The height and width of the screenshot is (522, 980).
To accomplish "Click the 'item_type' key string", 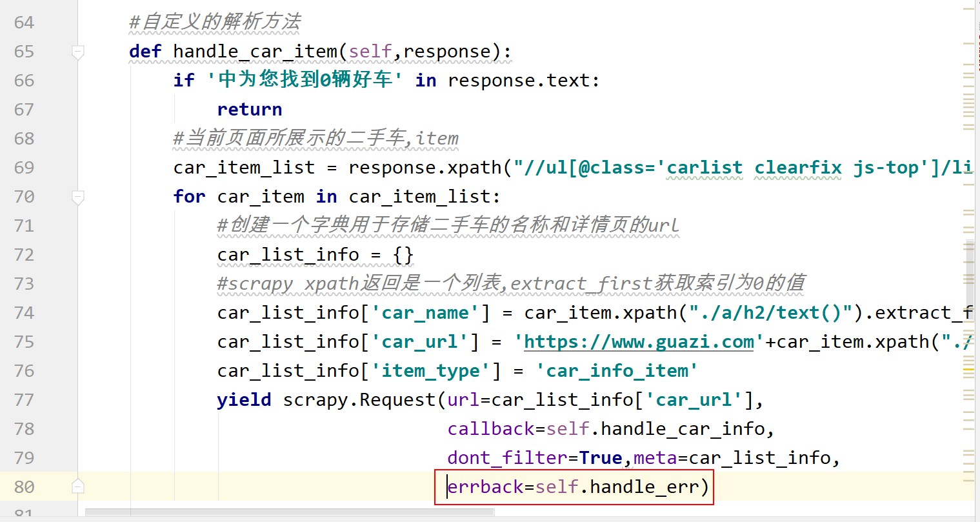I will pyautogui.click(x=431, y=371).
